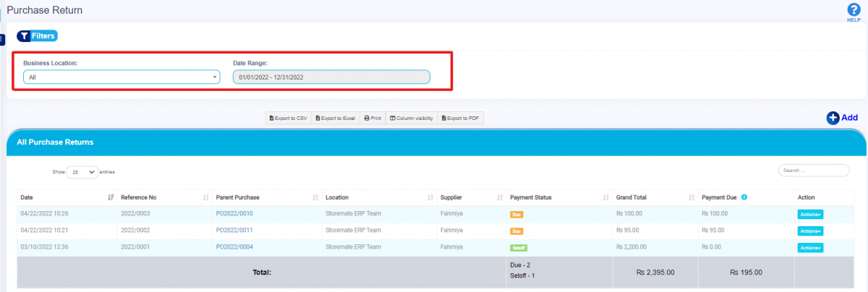Sort by Supplier column
This screenshot has height=292, width=868.
pos(472,197)
